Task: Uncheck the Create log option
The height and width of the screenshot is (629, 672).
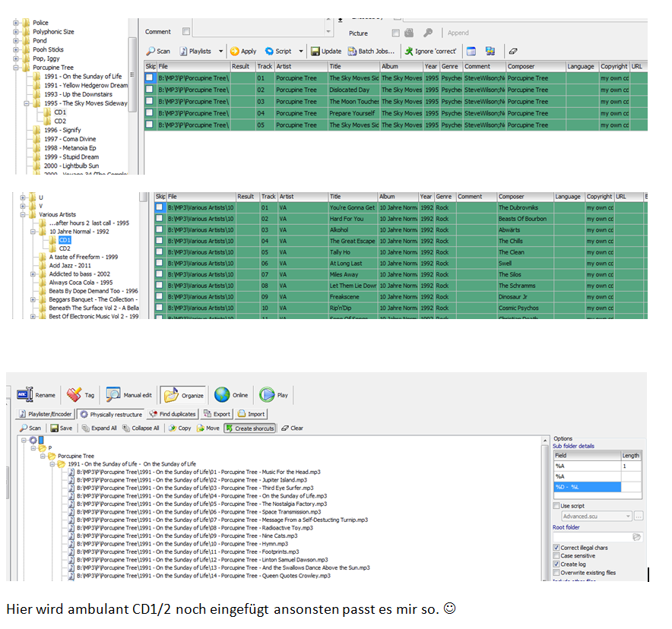Action: (x=556, y=564)
